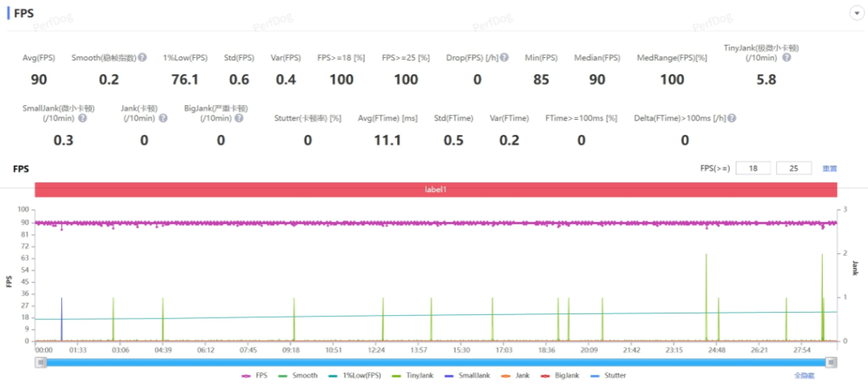Toggle Smooth series in chart legend

299,375
